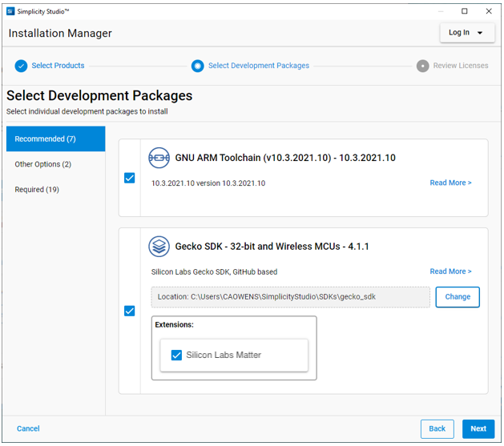Viewport: 504px width, 446px height.
Task: Click the Back button
Action: [x=437, y=428]
